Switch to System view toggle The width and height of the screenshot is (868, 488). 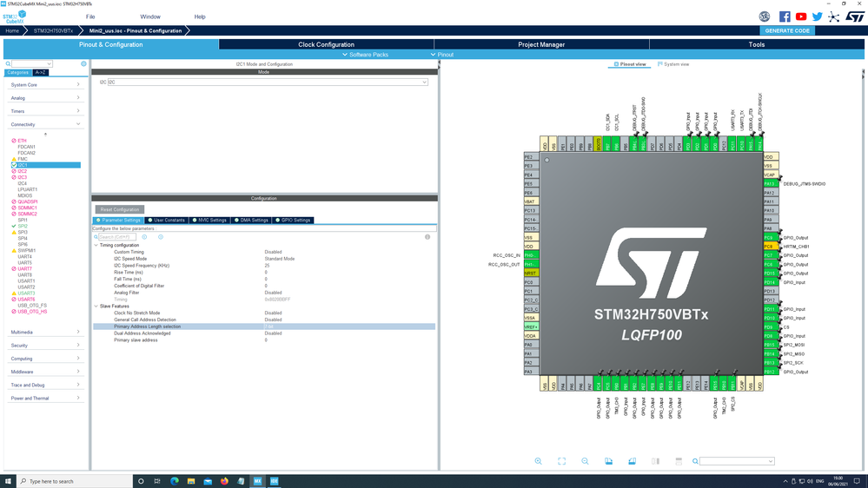[673, 64]
